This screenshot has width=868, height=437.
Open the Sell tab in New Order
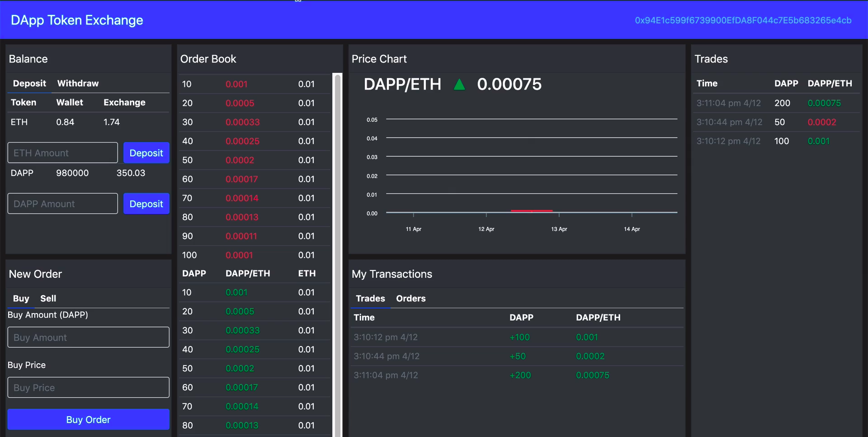[48, 299]
